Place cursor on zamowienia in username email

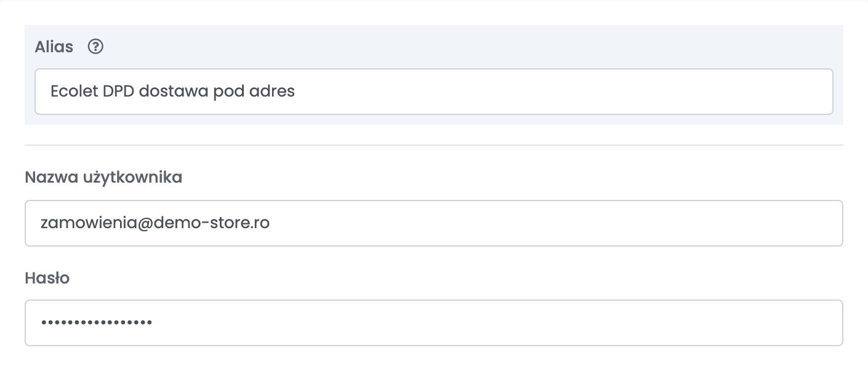(x=80, y=223)
